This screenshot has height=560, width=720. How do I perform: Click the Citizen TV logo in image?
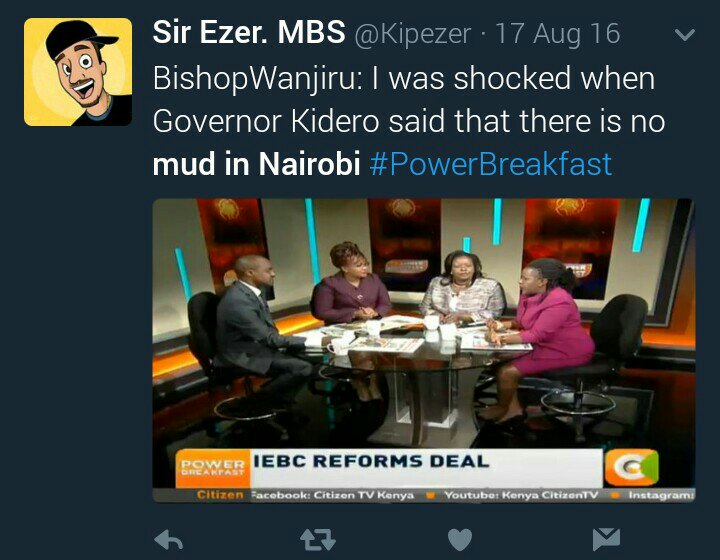(x=632, y=467)
